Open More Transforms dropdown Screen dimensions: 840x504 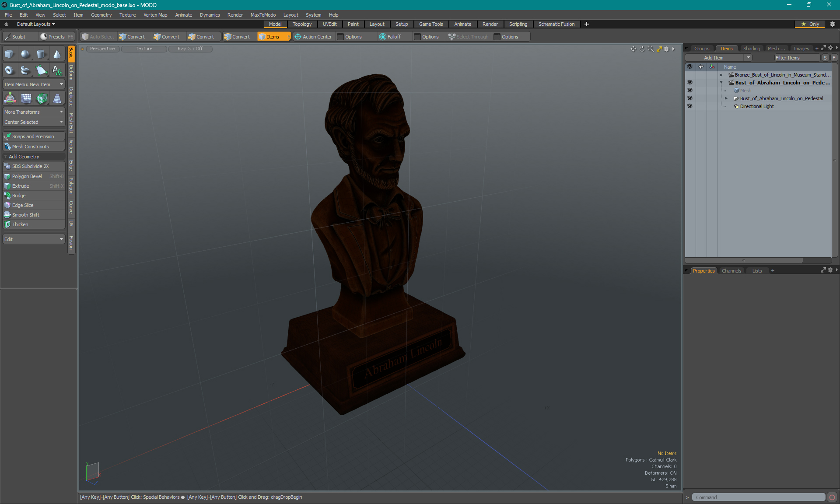pos(34,112)
